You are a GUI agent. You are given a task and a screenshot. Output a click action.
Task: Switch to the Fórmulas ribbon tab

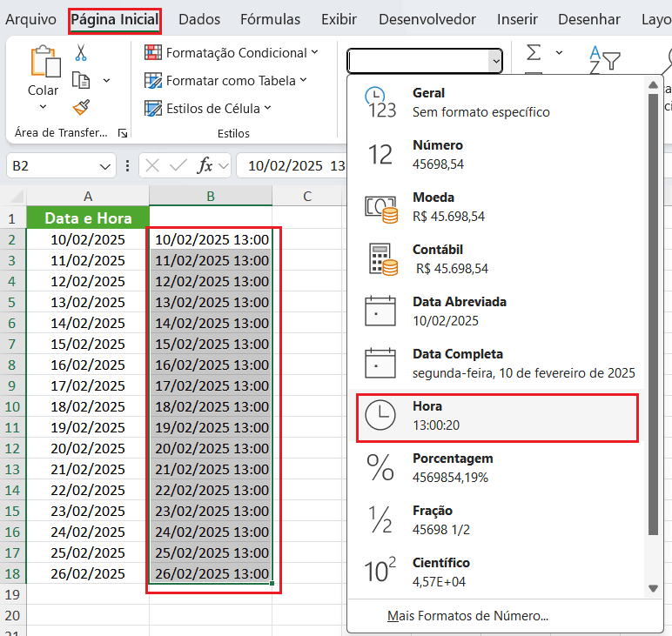tap(270, 19)
